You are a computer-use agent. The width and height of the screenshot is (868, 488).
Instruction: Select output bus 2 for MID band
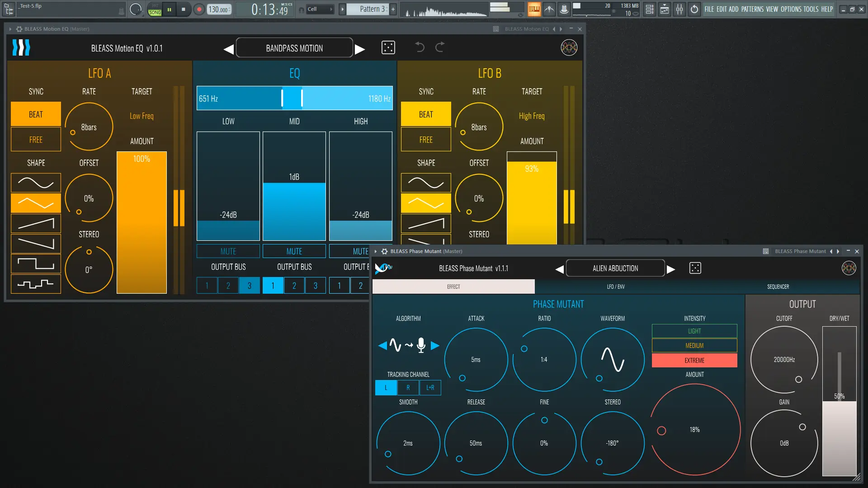[294, 286]
